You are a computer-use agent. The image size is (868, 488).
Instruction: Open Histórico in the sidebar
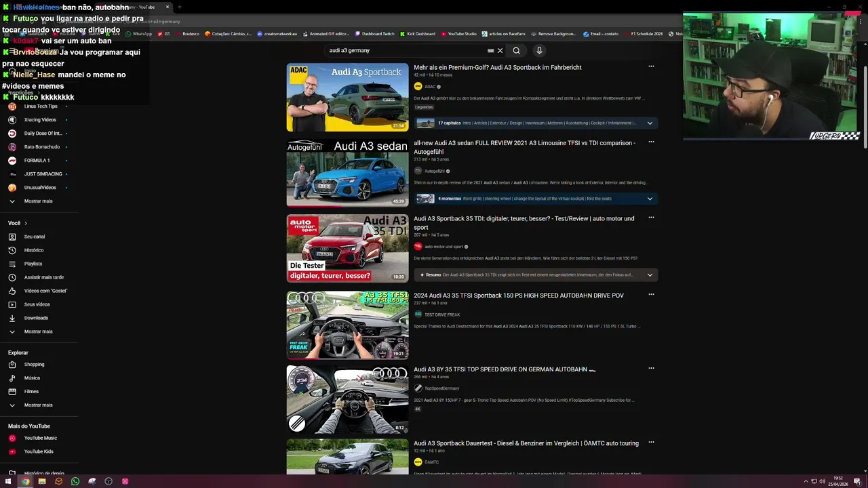34,250
